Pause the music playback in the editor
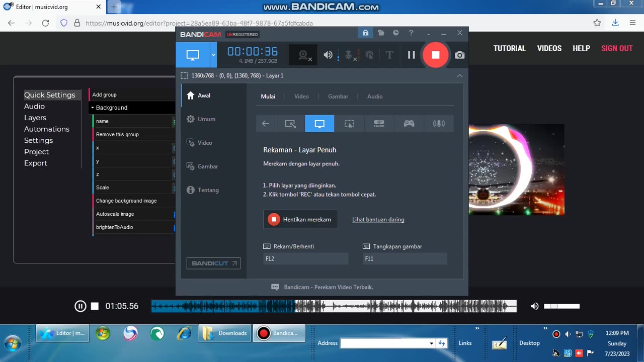 80,306
